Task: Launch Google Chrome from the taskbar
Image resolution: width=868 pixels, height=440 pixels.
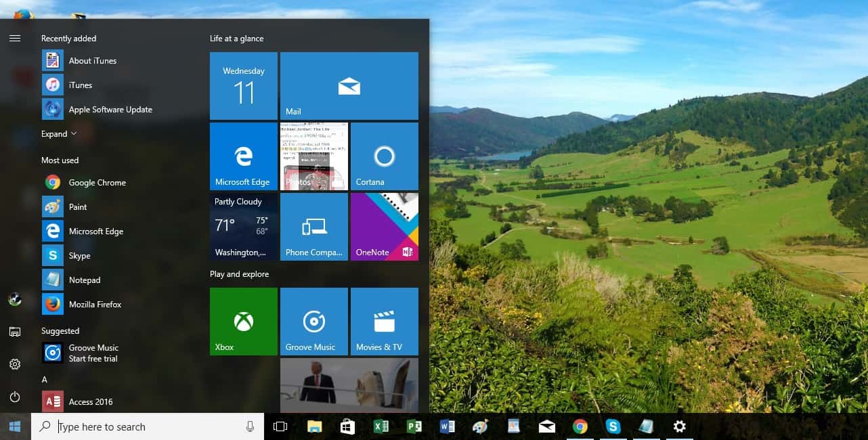Action: (580, 426)
